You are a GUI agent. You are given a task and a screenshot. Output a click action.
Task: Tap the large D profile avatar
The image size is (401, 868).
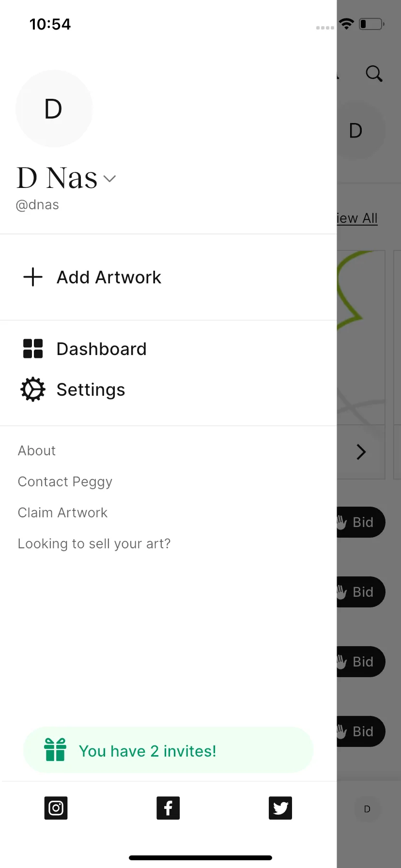click(x=54, y=108)
